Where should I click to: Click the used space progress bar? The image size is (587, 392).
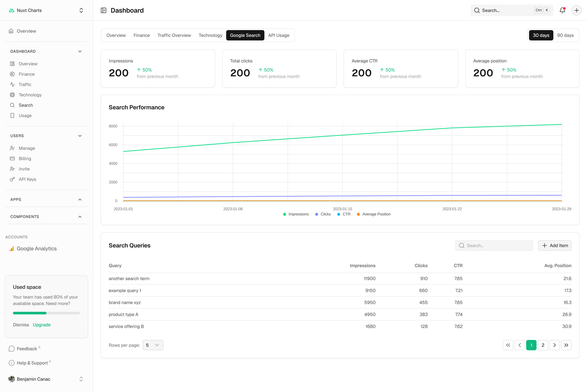point(46,313)
